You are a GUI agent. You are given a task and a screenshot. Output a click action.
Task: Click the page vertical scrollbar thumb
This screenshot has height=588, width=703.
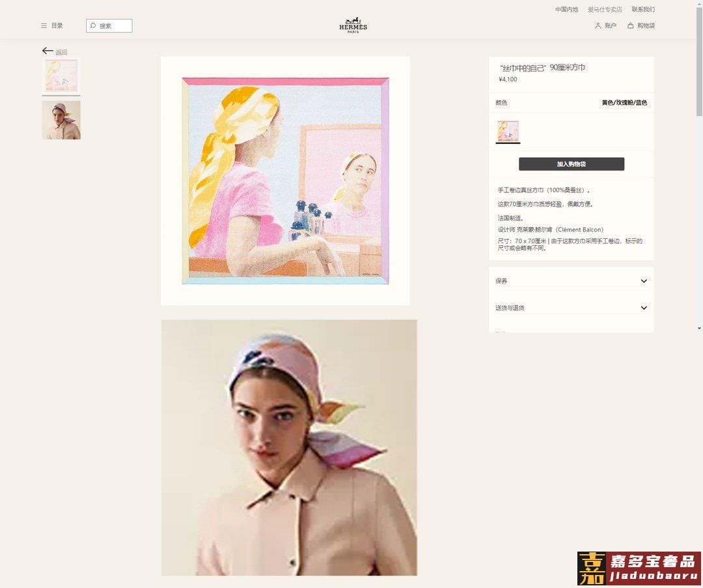[699, 60]
